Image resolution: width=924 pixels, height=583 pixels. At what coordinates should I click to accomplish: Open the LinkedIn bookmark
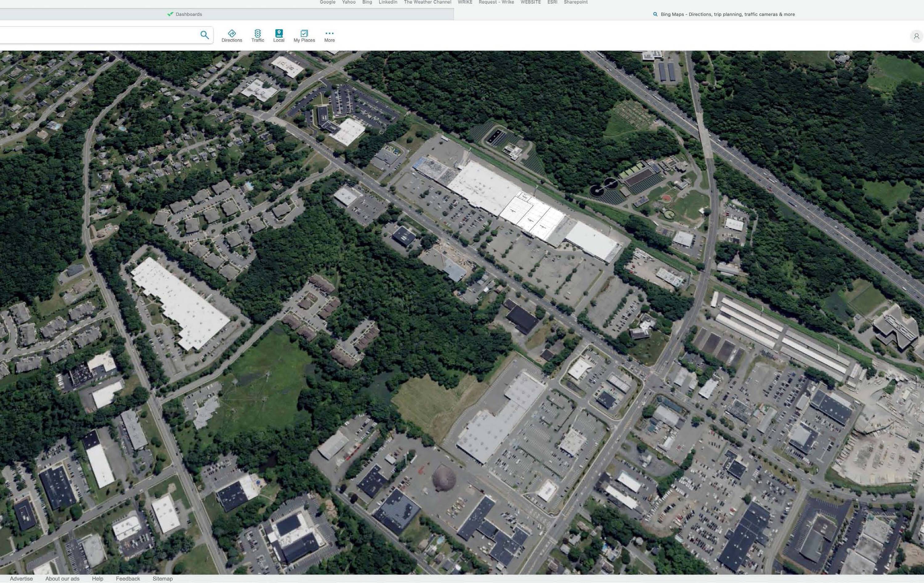click(x=387, y=2)
